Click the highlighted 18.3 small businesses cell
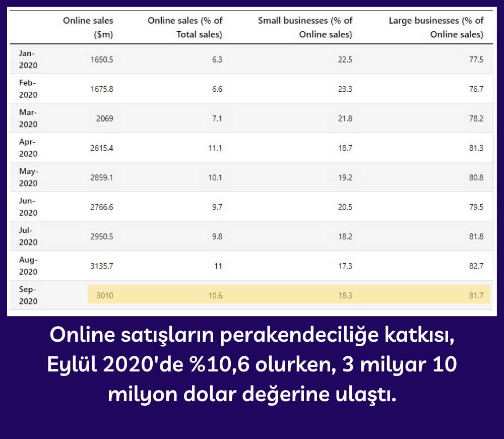This screenshot has width=504, height=439. [x=345, y=295]
